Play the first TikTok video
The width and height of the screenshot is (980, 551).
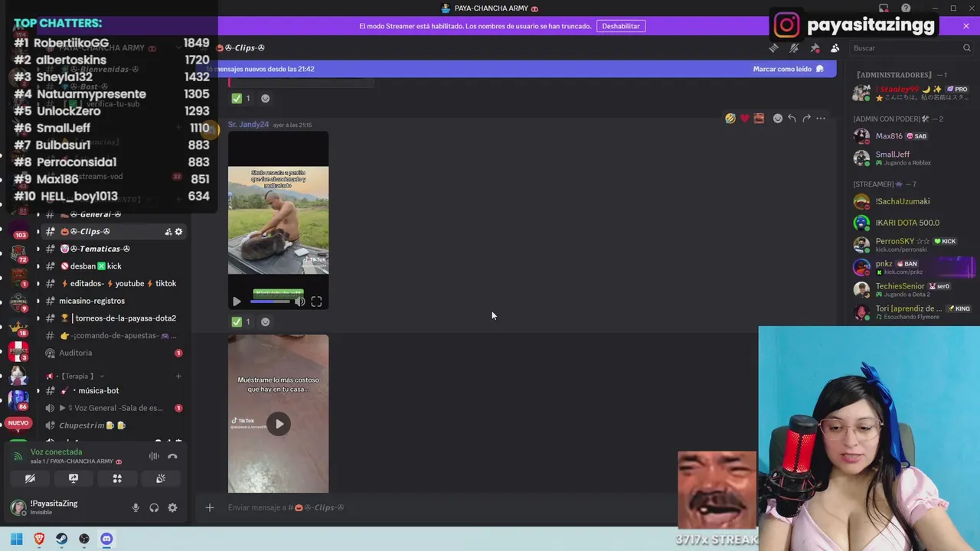click(x=236, y=302)
